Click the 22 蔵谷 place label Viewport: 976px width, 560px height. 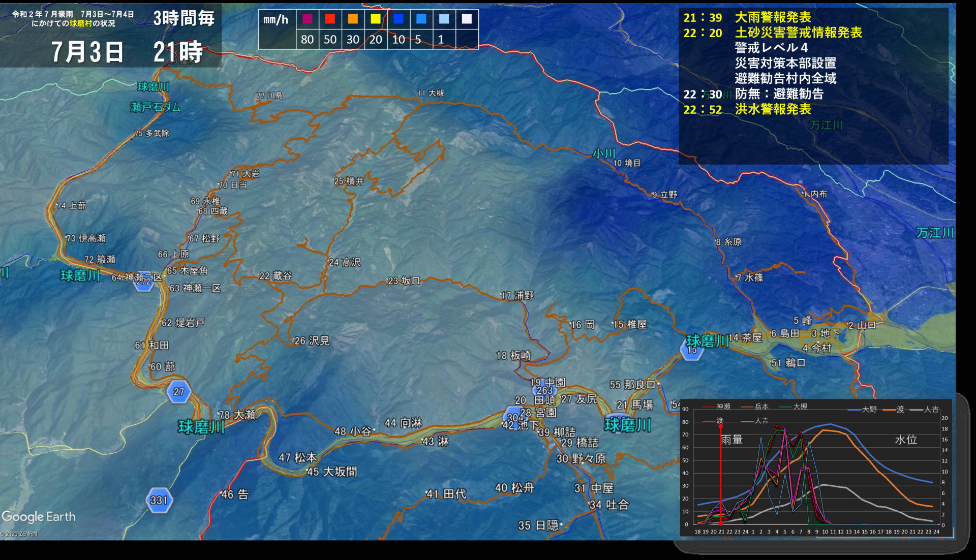[276, 276]
